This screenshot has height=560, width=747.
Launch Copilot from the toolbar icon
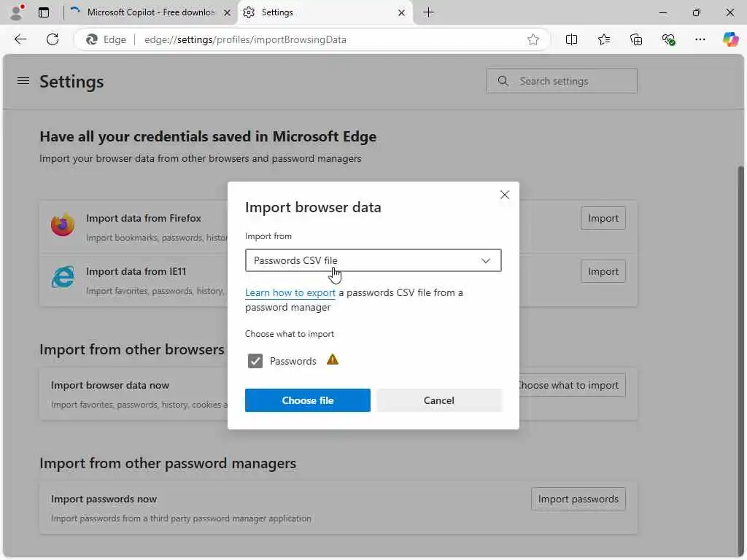tap(730, 39)
